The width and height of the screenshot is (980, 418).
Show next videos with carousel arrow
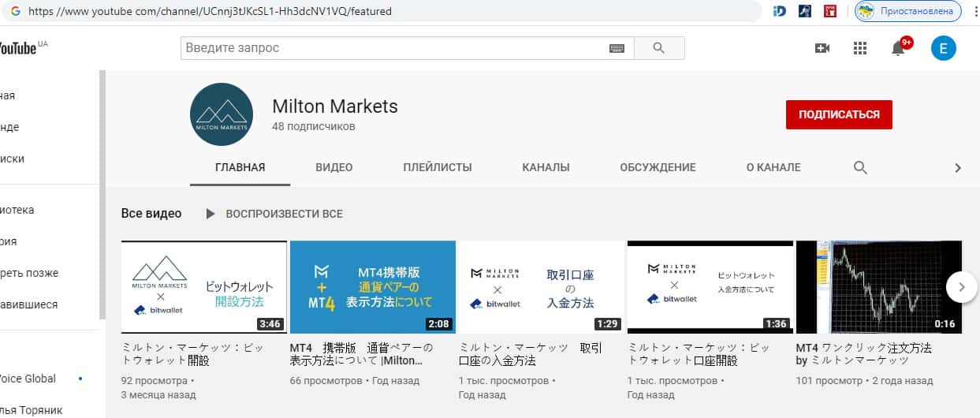[961, 287]
